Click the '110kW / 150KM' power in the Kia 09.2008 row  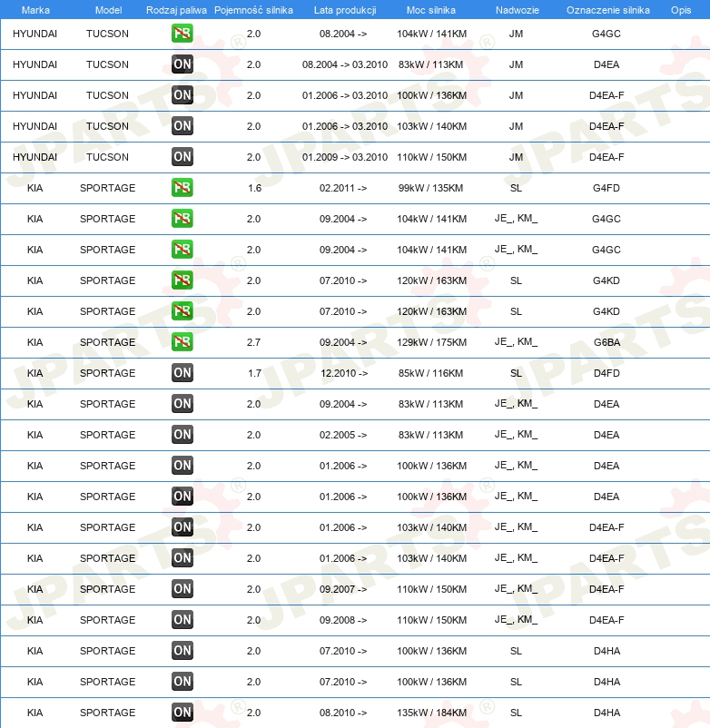point(432,620)
